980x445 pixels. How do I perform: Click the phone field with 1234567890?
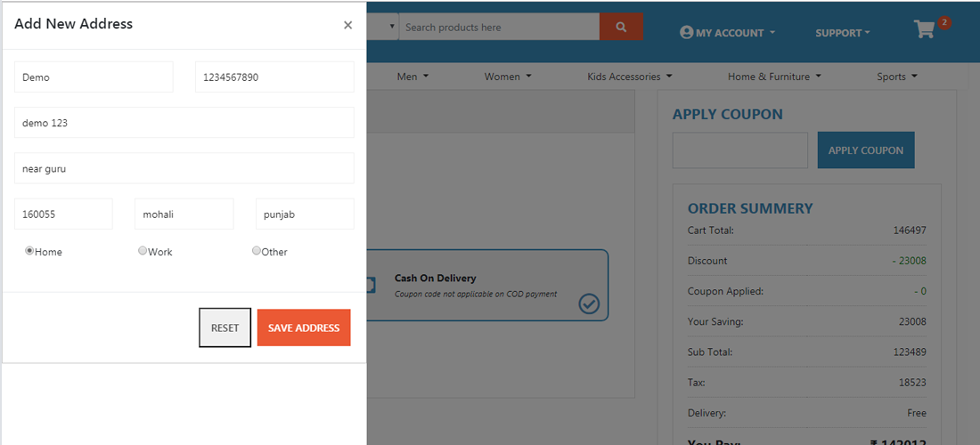(274, 77)
